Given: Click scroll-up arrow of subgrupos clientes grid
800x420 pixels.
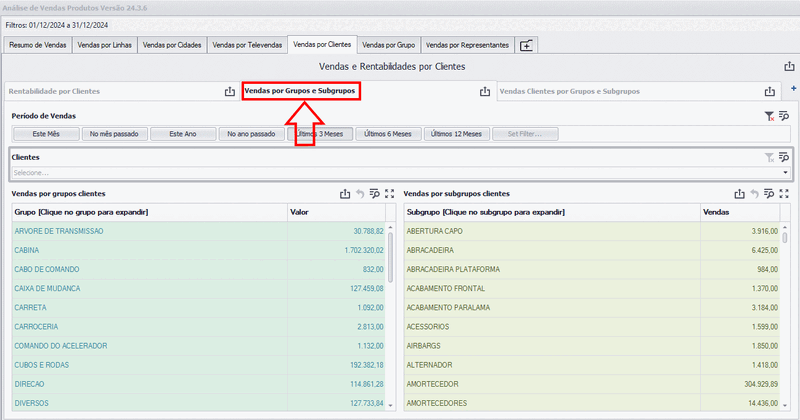Looking at the screenshot, I should (785, 227).
